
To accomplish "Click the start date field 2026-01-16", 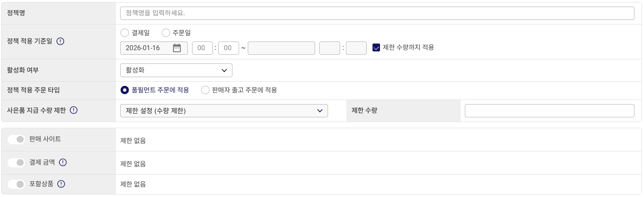I will point(146,48).
